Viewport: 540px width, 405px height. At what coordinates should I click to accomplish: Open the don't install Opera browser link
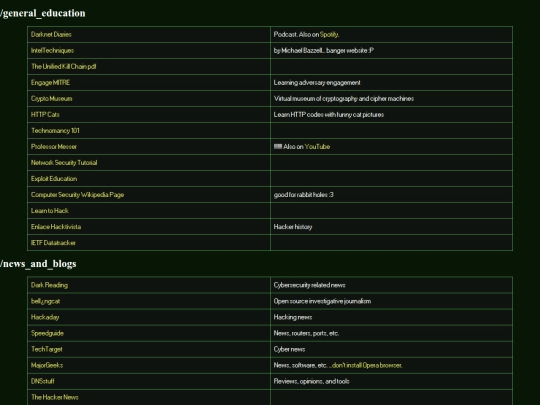tap(367, 365)
